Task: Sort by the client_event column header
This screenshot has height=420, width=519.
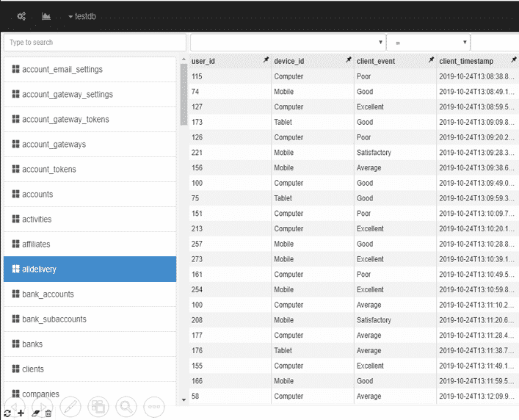Action: click(376, 61)
